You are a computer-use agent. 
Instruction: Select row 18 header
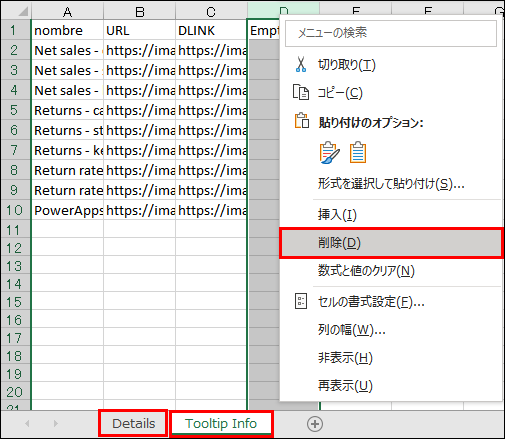coord(15,356)
